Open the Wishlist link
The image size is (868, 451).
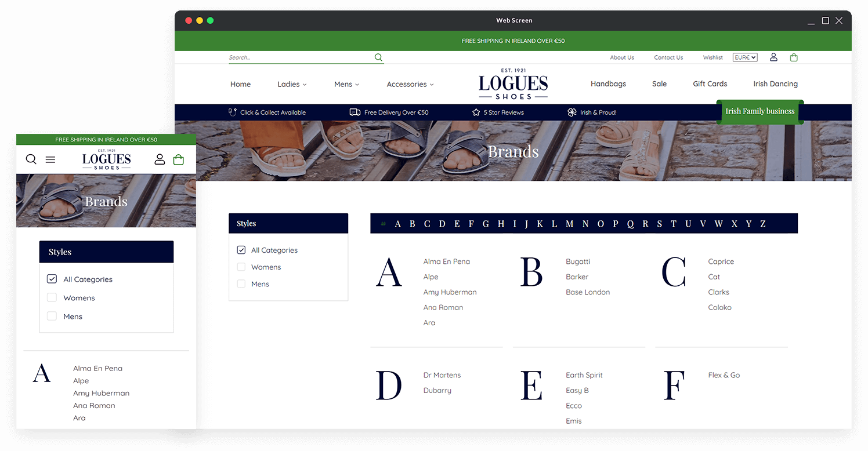click(713, 57)
